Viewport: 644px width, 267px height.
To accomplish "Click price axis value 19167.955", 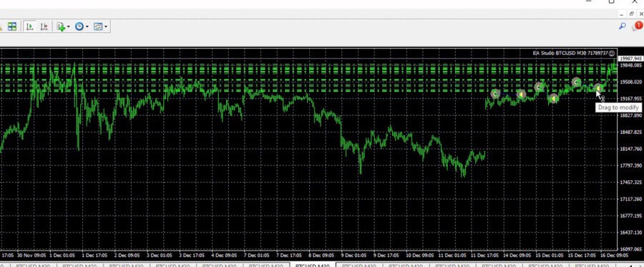I will tap(631, 99).
